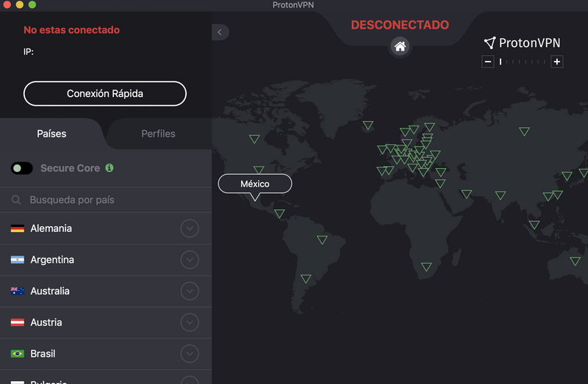Click the Argentina flag icon
Image resolution: width=588 pixels, height=384 pixels.
[17, 260]
